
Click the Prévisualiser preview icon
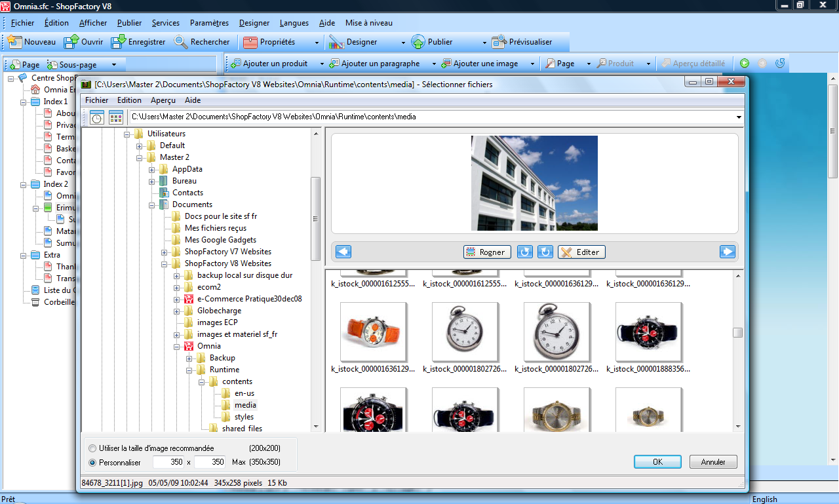click(x=499, y=42)
